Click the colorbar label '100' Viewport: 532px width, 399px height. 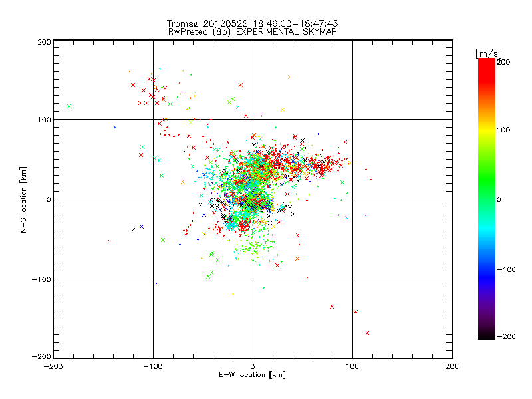503,130
